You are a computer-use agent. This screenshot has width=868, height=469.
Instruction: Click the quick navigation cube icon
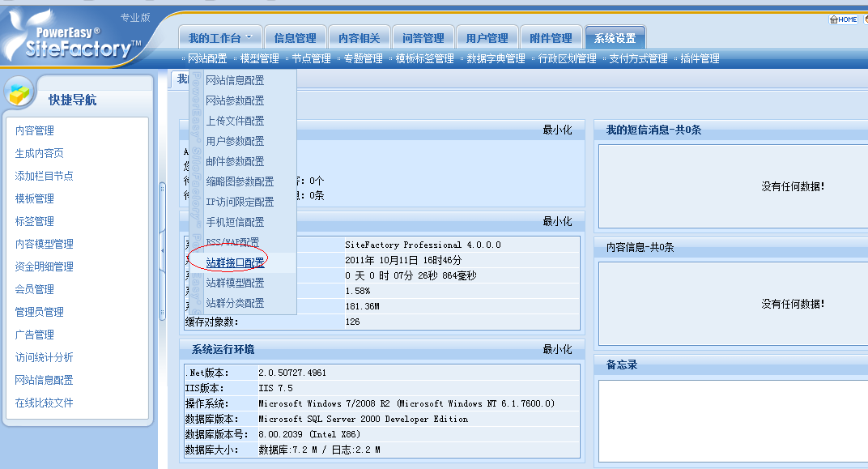[20, 92]
